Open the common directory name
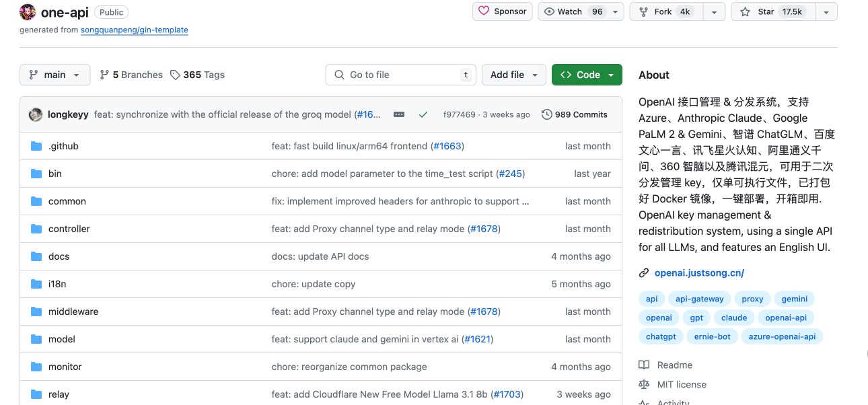Screen dimensions: 868x405 coord(67,201)
